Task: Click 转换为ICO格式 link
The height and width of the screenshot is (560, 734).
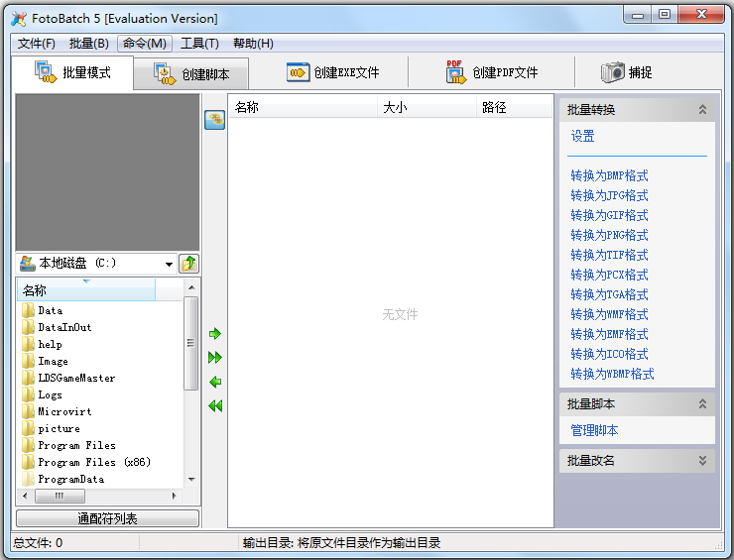Action: (x=609, y=354)
